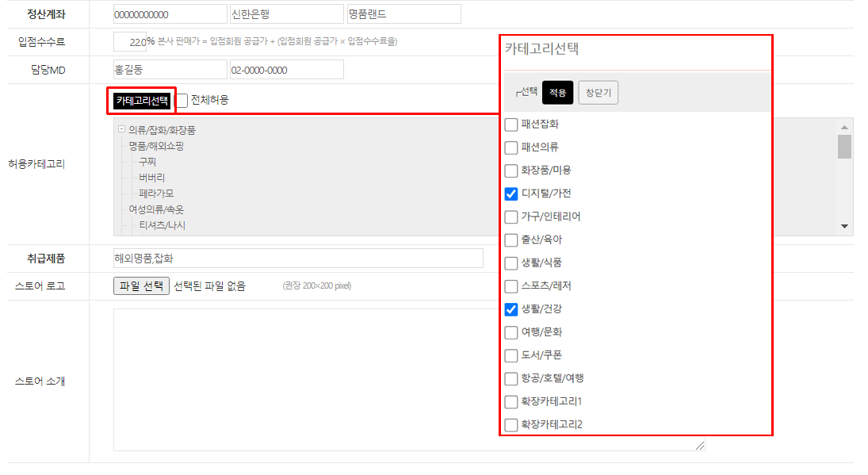The image size is (868, 475).
Task: Click the 입점수수료 percentage field
Action: point(130,41)
